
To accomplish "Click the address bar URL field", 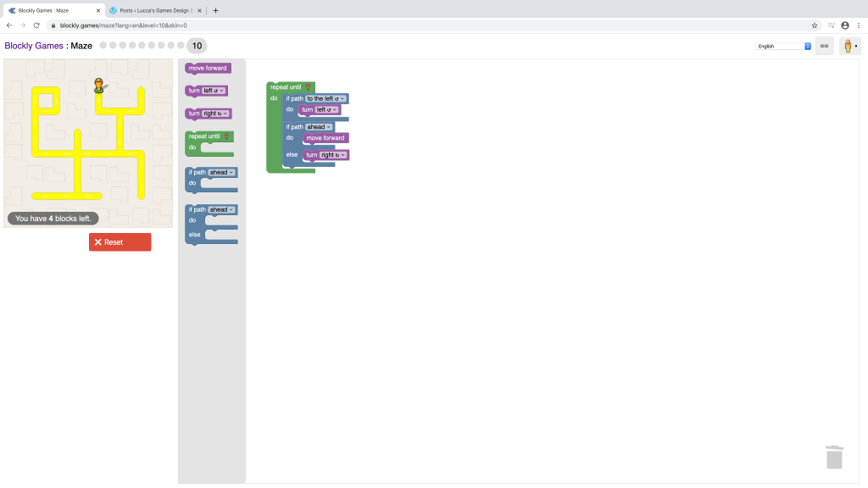I will pyautogui.click(x=424, y=25).
